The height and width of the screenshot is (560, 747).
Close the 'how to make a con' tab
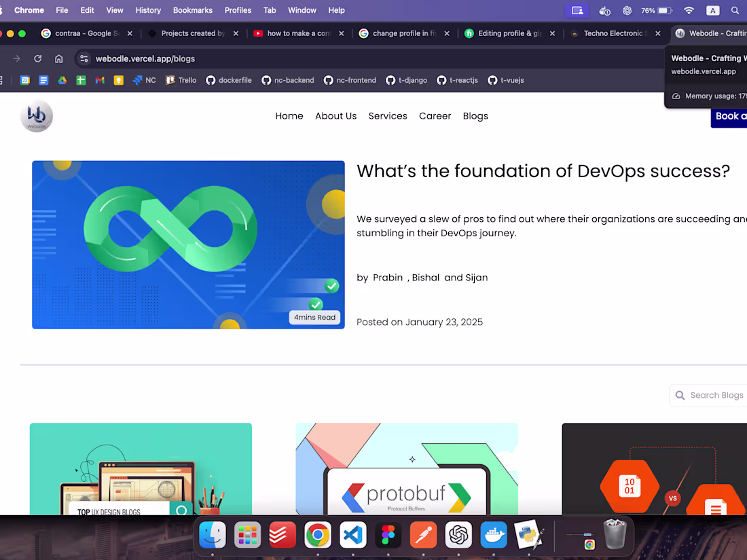341,33
